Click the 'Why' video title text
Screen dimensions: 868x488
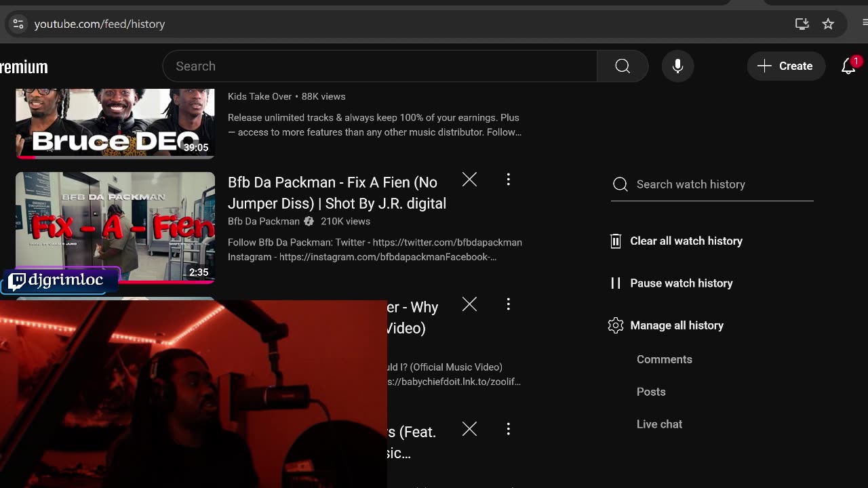(413, 317)
